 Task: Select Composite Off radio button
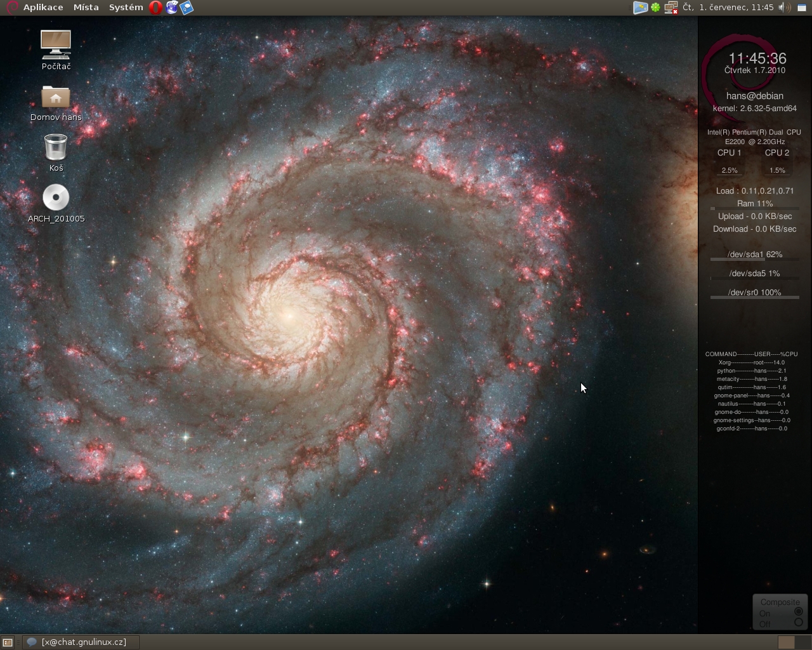798,623
